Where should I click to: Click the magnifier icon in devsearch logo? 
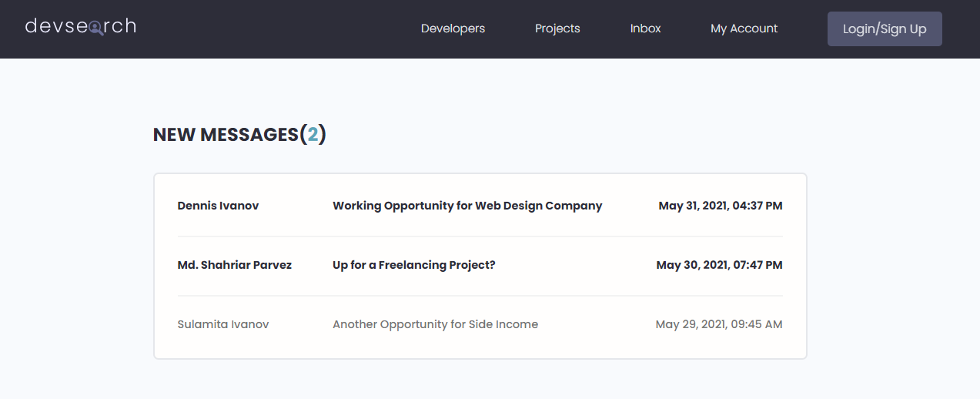tap(95, 28)
